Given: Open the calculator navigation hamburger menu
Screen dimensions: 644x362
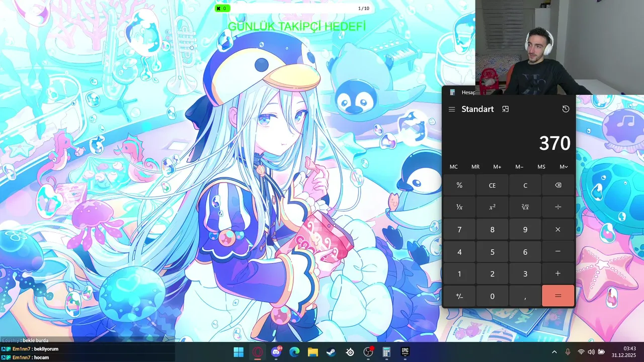Looking at the screenshot, I should click(452, 109).
